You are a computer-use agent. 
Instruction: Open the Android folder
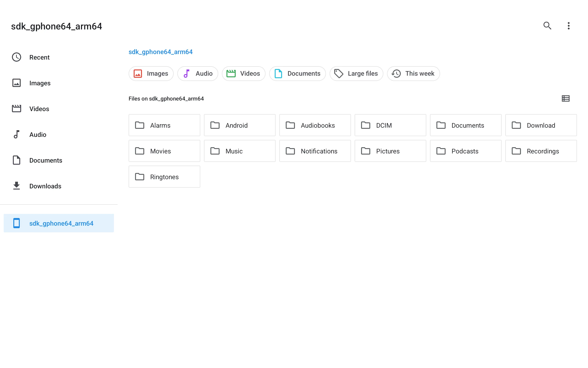pyautogui.click(x=240, y=125)
